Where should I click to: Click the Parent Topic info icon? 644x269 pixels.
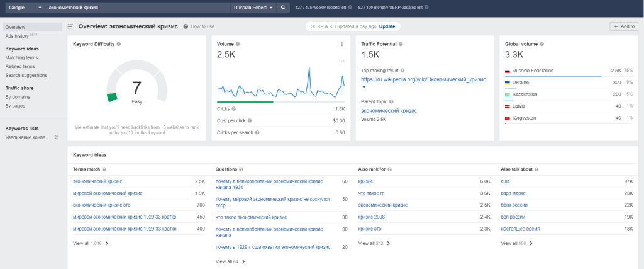pos(391,101)
